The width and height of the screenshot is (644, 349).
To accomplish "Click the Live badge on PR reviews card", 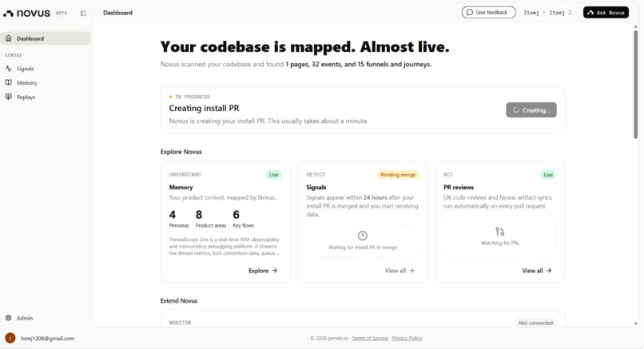I will [548, 174].
